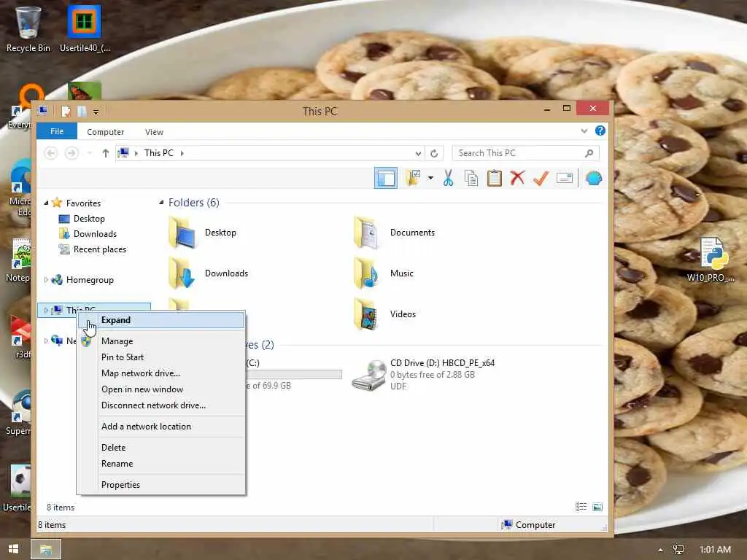Image resolution: width=747 pixels, height=560 pixels.
Task: Open the Help question mark icon
Action: 600,131
